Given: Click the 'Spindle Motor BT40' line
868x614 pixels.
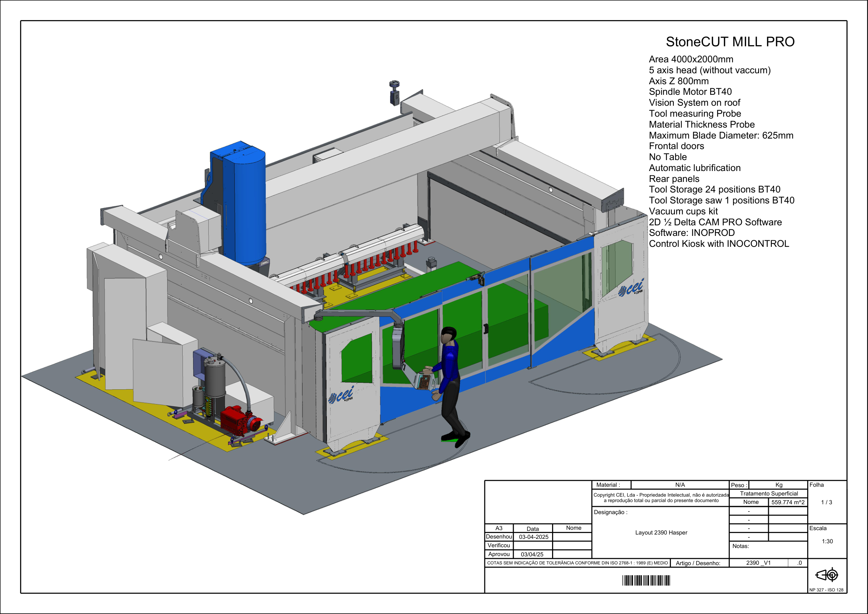Looking at the screenshot, I should pos(690,92).
